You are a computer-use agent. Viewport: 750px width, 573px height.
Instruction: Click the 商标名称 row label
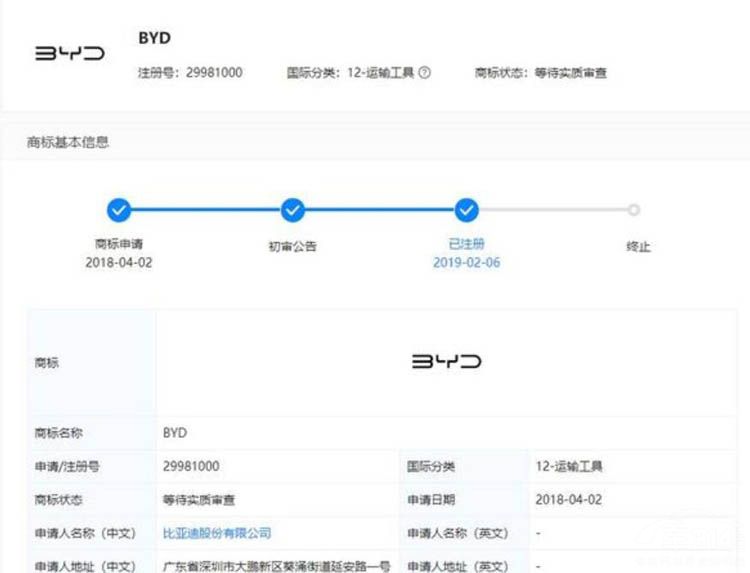[x=58, y=433]
